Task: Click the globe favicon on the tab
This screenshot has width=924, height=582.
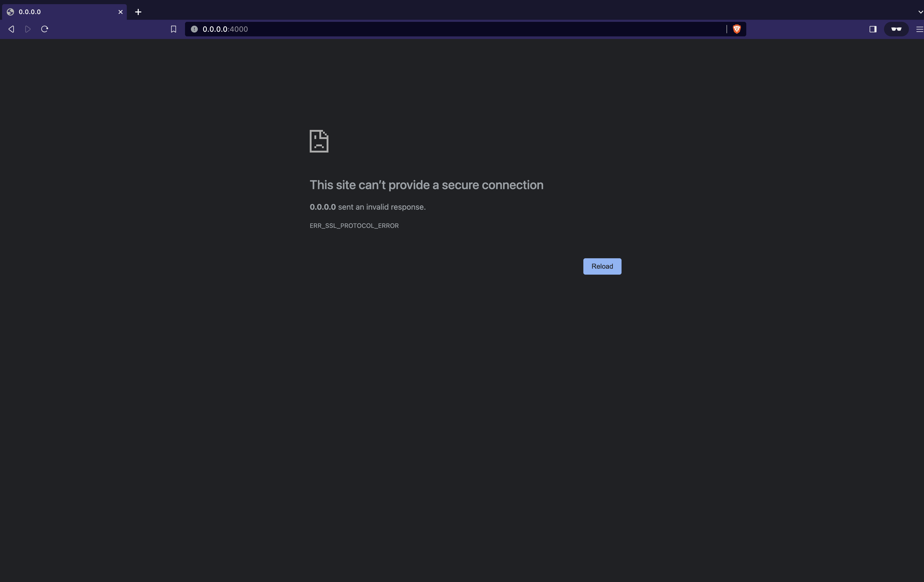Action: [x=11, y=12]
